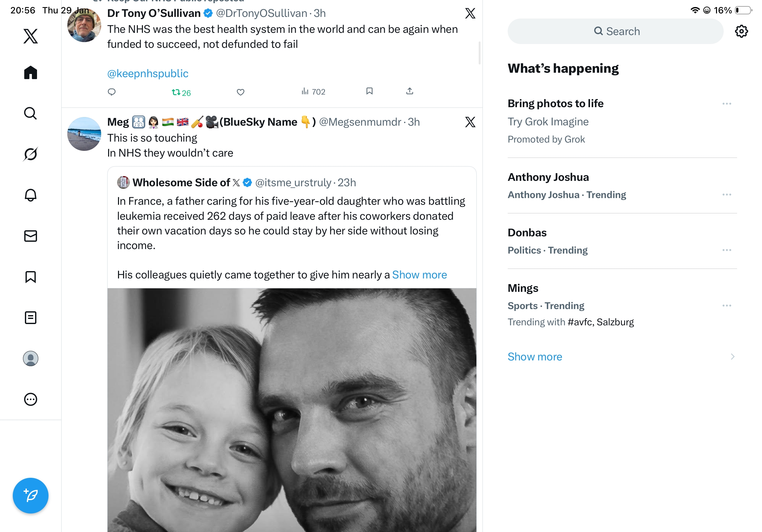This screenshot has height=532, width=762.
Task: Click the @keepnhspublic mention link
Action: (x=148, y=73)
